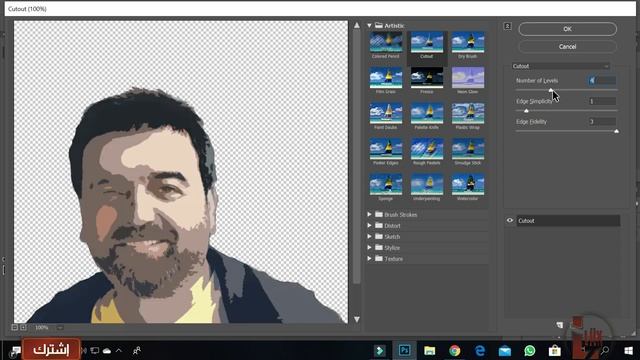Viewport: 640px width, 360px height.
Task: Open Microsoft Store from the taskbar
Action: (554, 350)
